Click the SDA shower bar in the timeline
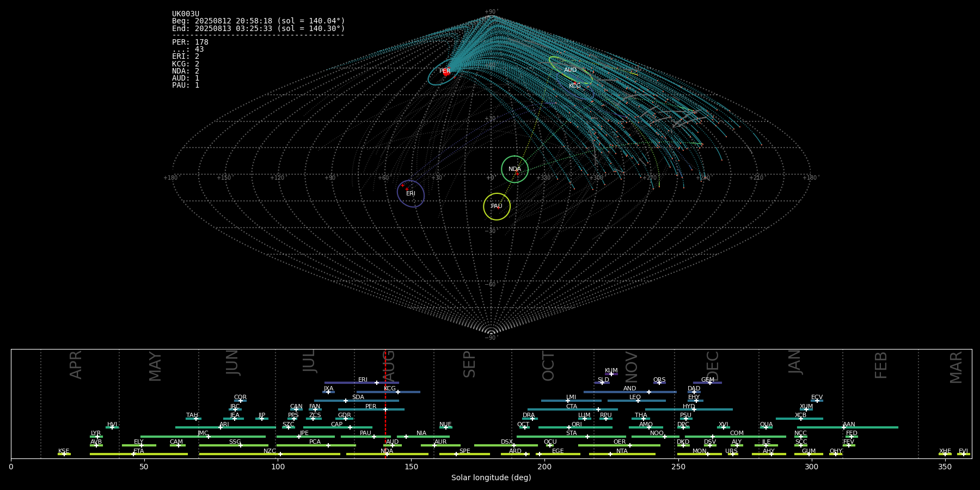This screenshot has height=490, width=980. (357, 401)
